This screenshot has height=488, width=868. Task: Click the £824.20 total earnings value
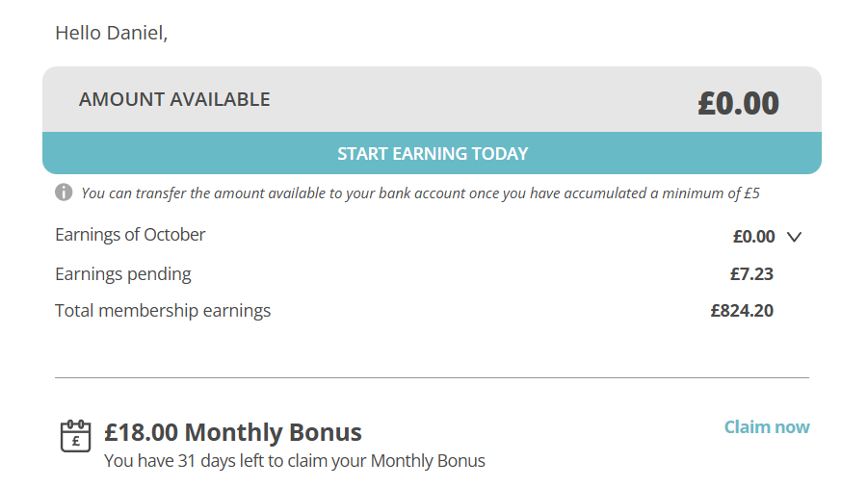(742, 311)
